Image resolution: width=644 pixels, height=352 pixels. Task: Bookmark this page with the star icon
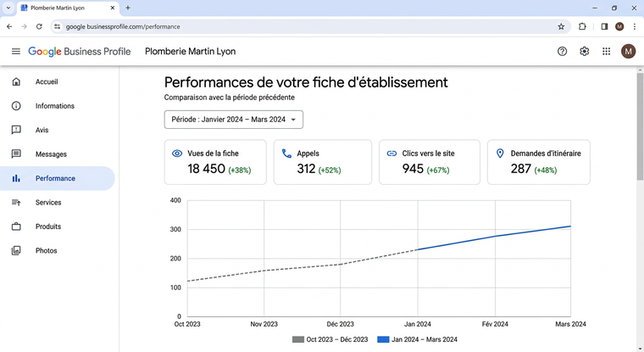coord(561,26)
